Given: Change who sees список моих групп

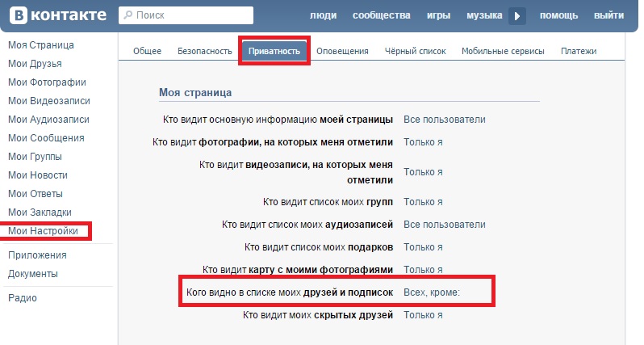Looking at the screenshot, I should tap(423, 202).
